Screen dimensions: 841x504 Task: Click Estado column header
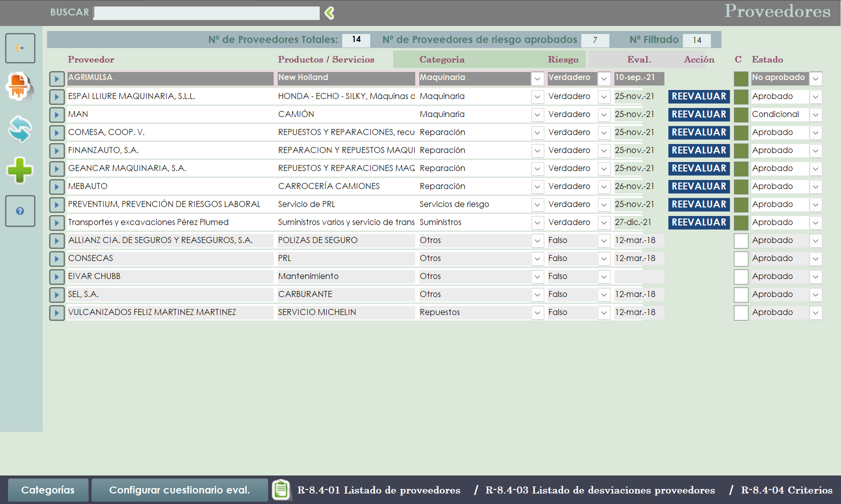tap(767, 59)
